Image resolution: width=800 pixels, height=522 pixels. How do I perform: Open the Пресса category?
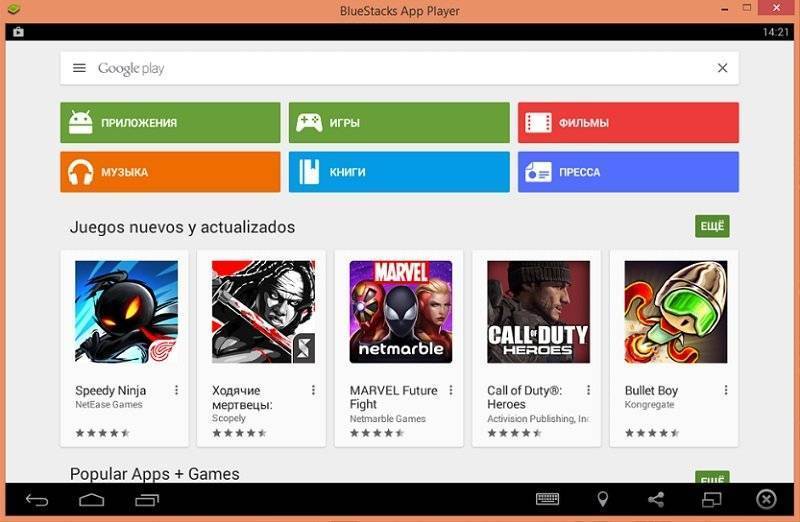coord(628,172)
